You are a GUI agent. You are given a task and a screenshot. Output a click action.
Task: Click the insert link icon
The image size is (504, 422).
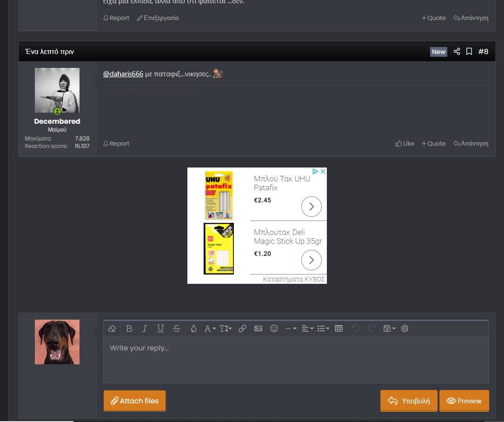pyautogui.click(x=242, y=328)
